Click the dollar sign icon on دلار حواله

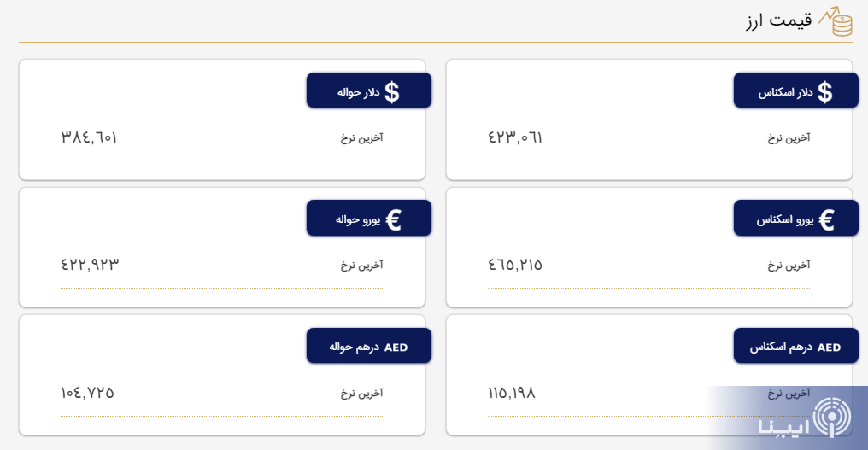392,91
